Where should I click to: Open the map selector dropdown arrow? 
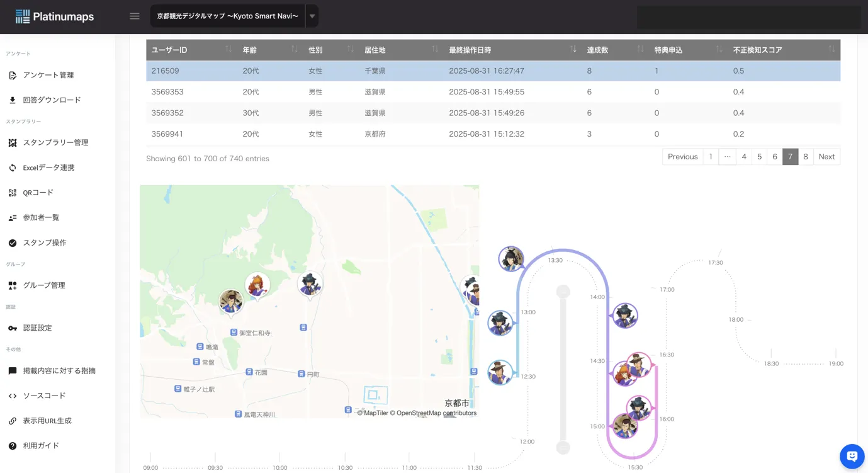[x=312, y=16]
